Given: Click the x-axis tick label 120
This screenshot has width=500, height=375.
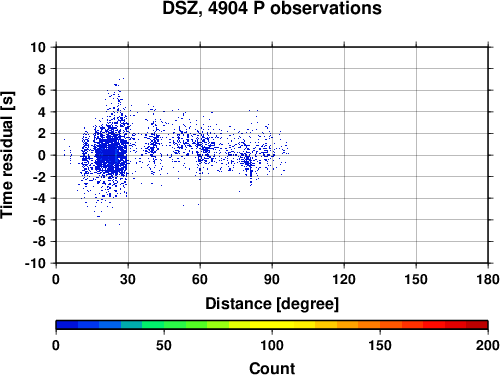Looking at the screenshot, I should click(x=344, y=279).
